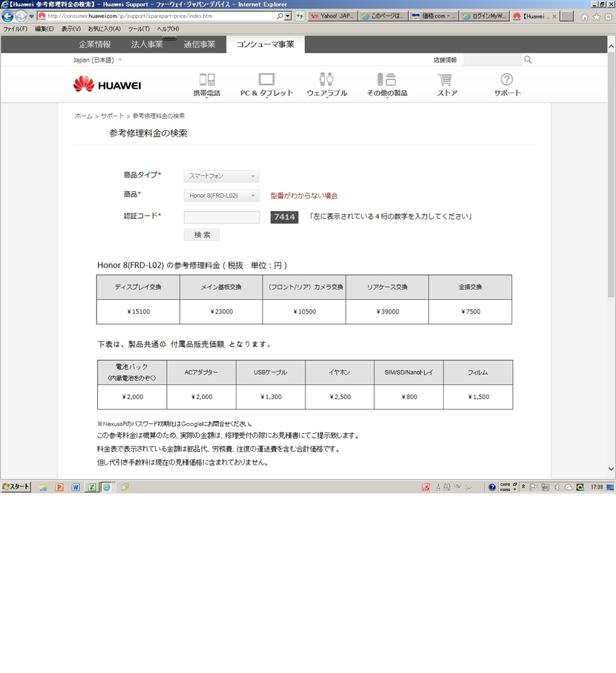The image size is (616, 673).
Task: Open the 表示(V) menu
Action: click(x=71, y=29)
